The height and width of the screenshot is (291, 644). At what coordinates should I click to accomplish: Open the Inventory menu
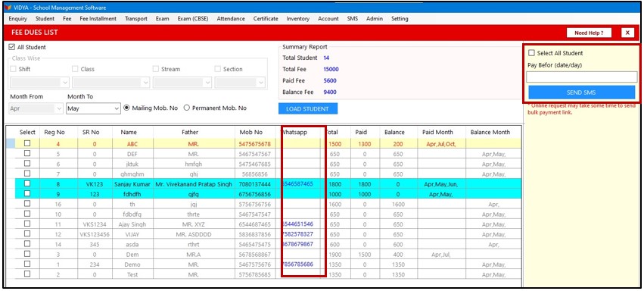(297, 19)
